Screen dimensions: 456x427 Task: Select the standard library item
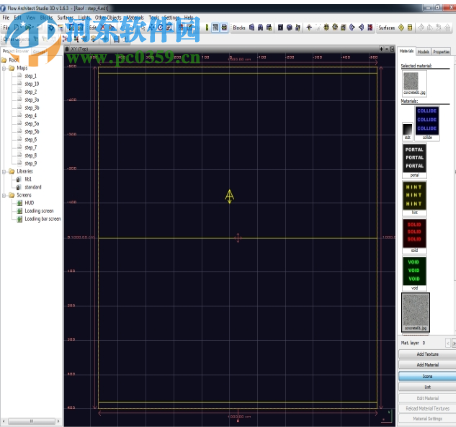tap(33, 187)
